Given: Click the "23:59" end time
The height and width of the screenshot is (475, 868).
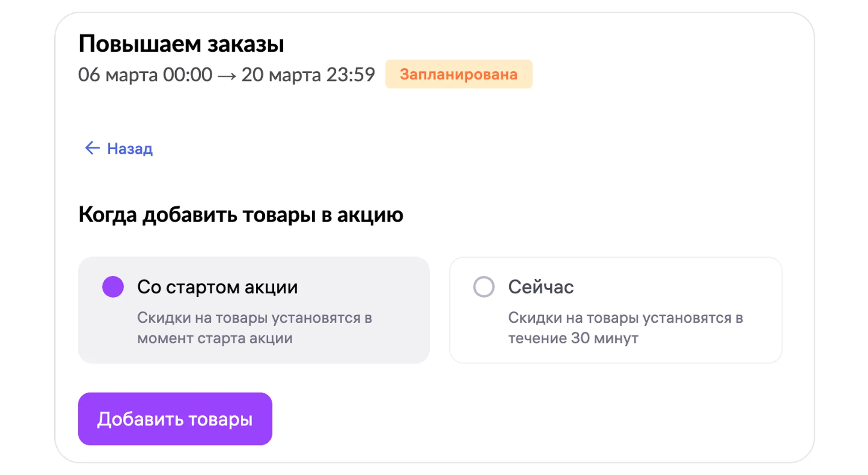Looking at the screenshot, I should click(350, 75).
